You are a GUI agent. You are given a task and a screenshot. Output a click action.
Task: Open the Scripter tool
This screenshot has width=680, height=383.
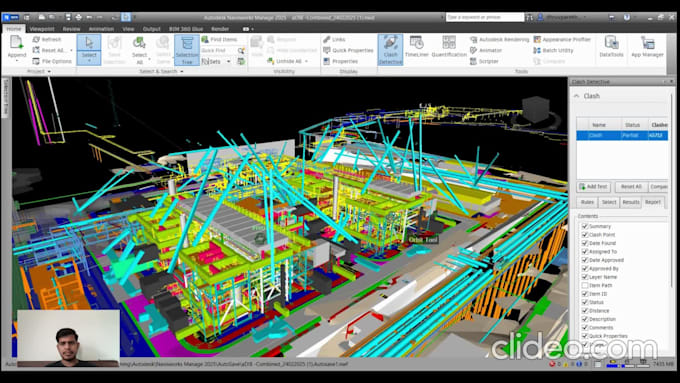(484, 61)
